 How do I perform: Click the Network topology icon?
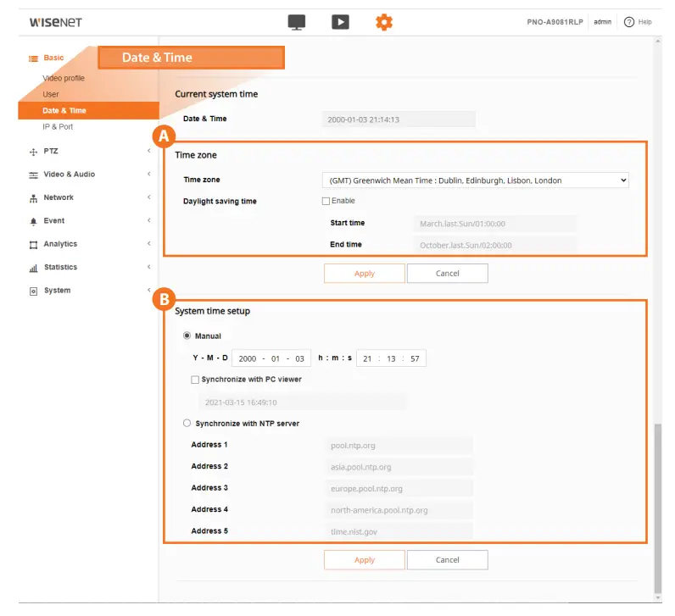pos(33,198)
